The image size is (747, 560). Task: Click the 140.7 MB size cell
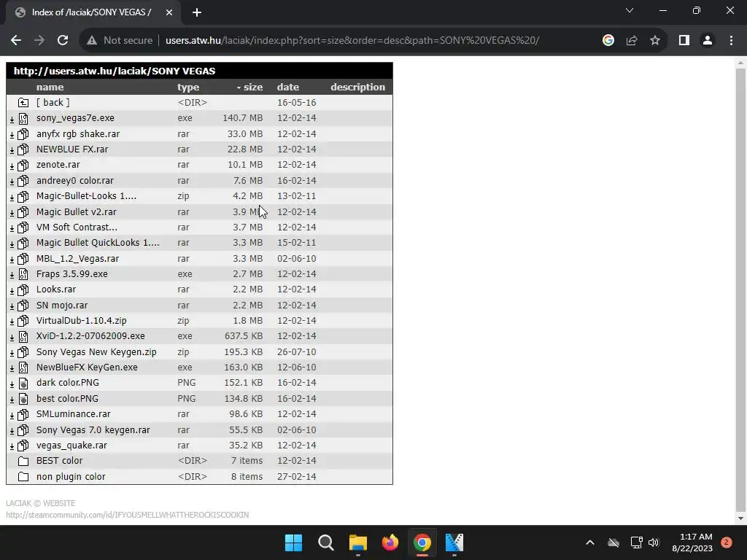[242, 117]
